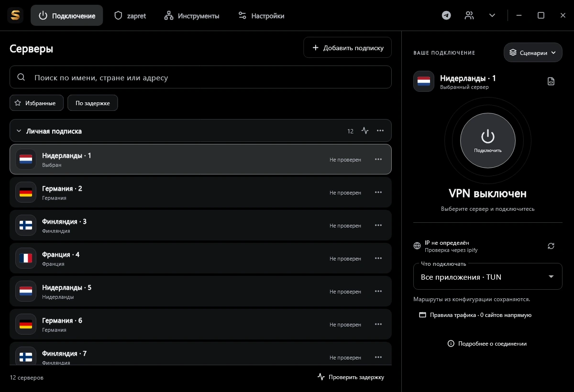
Task: Open the Настройки tab
Action: pos(261,15)
